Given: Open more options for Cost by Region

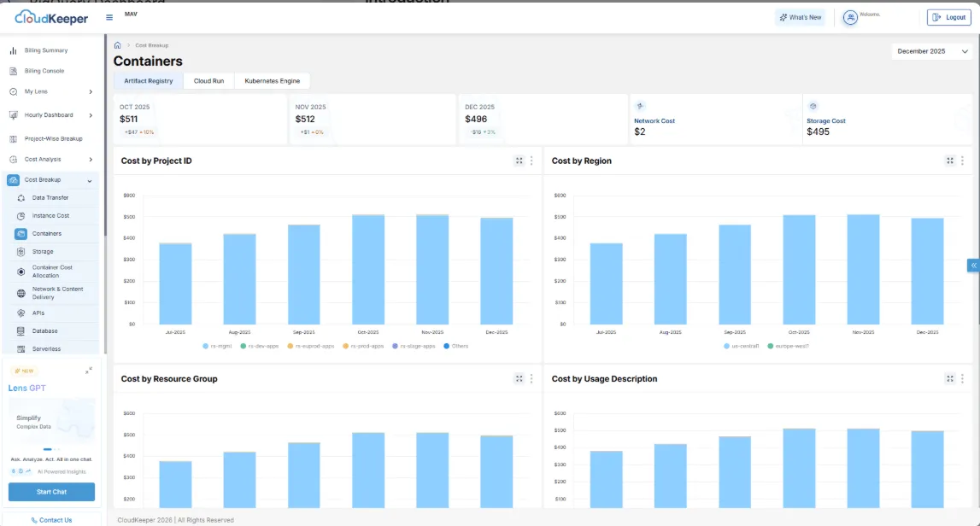Looking at the screenshot, I should pyautogui.click(x=963, y=161).
